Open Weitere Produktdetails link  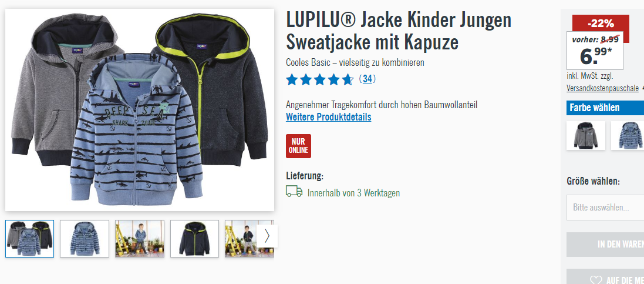(x=329, y=117)
